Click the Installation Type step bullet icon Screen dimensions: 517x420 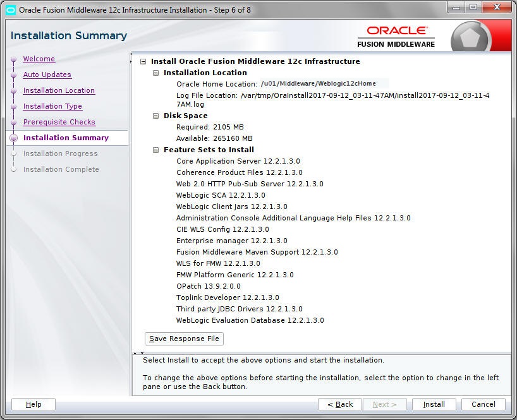point(13,107)
